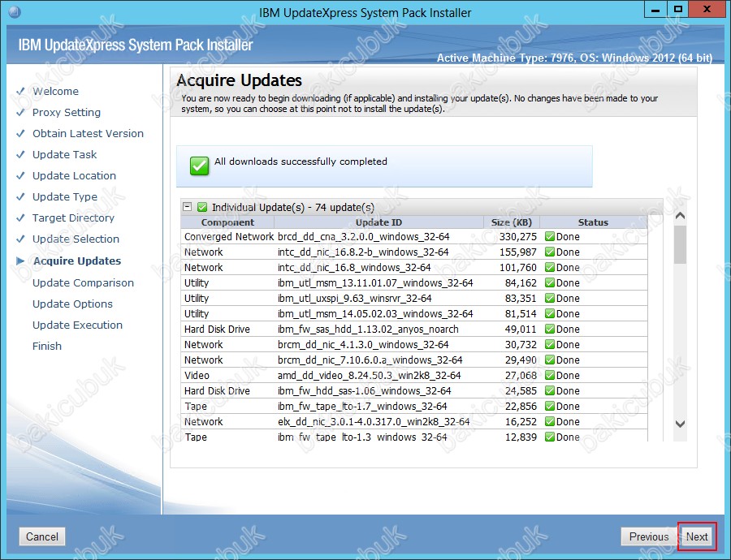Click size value 22,856
731x560 pixels.
(x=521, y=407)
